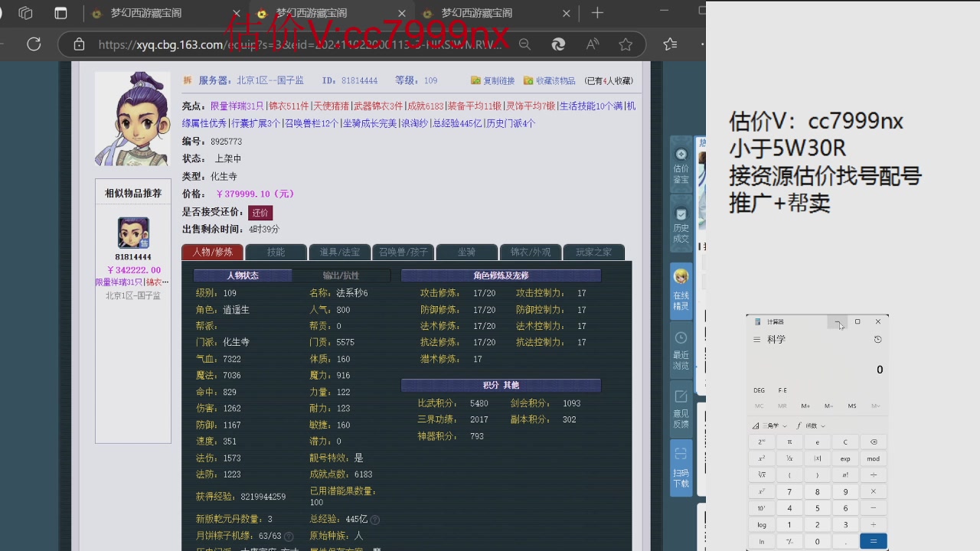Open the 意见反馈 feedback icon
The image size is (980, 551).
tap(681, 409)
